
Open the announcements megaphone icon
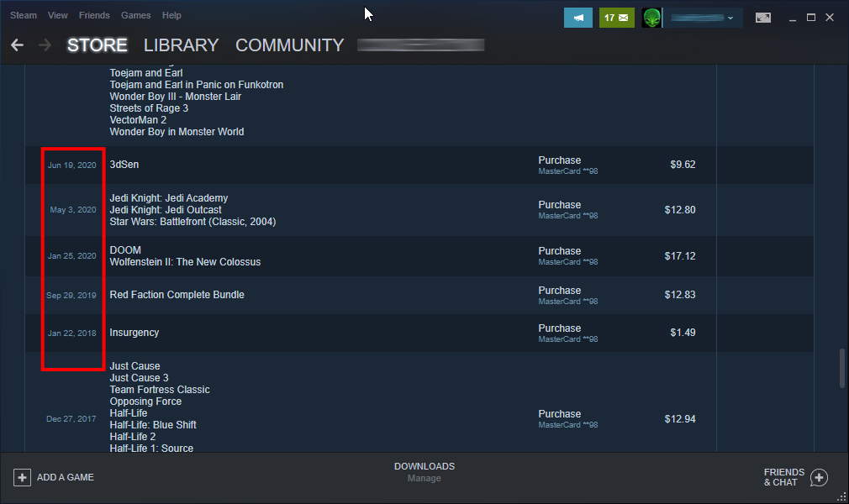coord(577,17)
